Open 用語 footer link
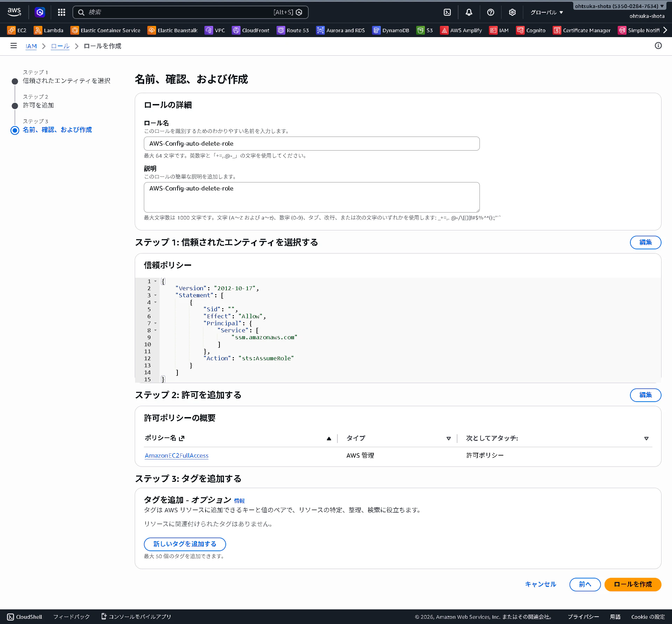 [615, 617]
